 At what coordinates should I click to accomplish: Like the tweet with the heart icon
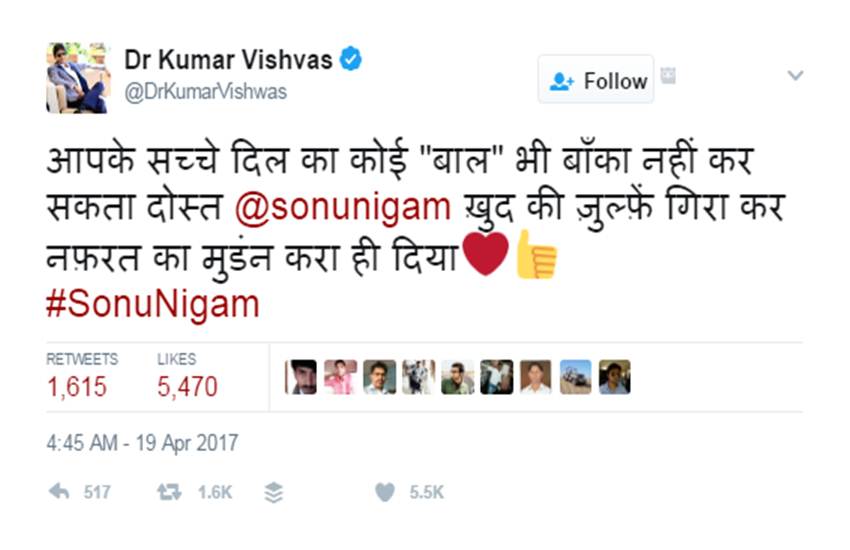(x=384, y=492)
